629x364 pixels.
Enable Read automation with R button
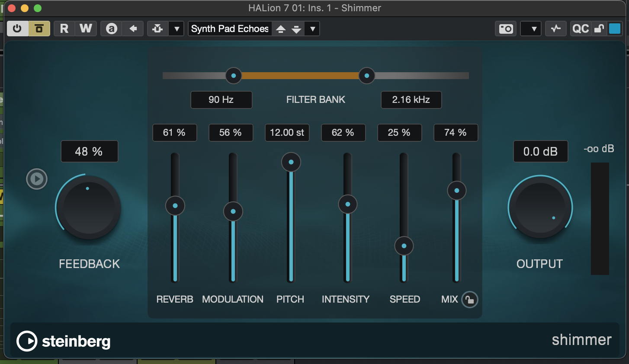(x=64, y=29)
